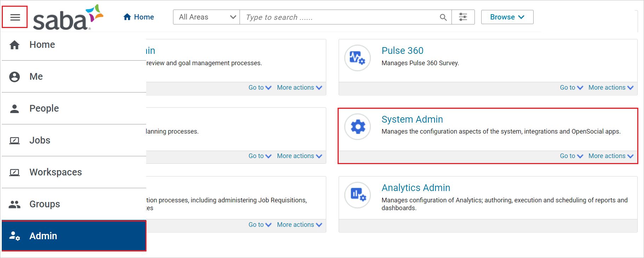644x258 pixels.
Task: Select Jobs in the side menu
Action: [74, 140]
